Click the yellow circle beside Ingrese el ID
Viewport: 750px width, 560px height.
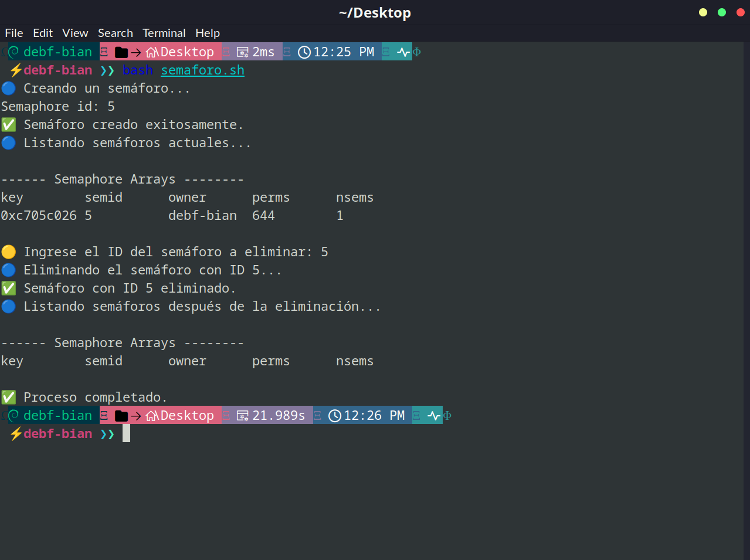point(9,252)
